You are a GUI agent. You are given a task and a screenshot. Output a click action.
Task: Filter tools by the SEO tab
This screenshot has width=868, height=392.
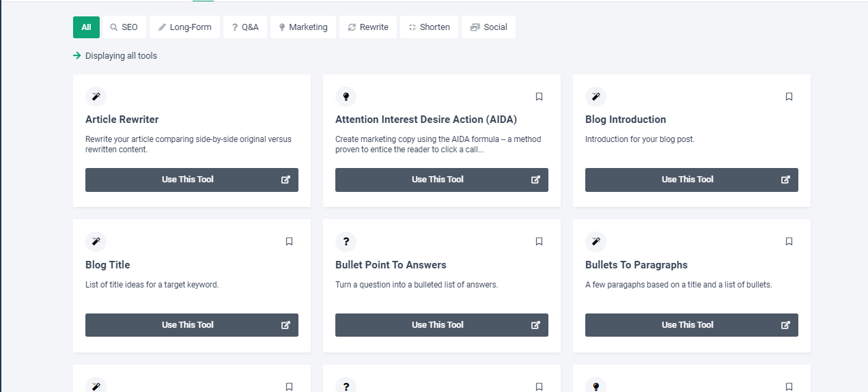click(124, 27)
